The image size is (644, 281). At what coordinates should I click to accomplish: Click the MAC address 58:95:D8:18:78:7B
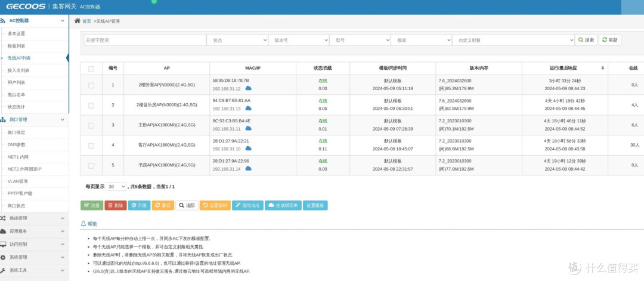(231, 81)
